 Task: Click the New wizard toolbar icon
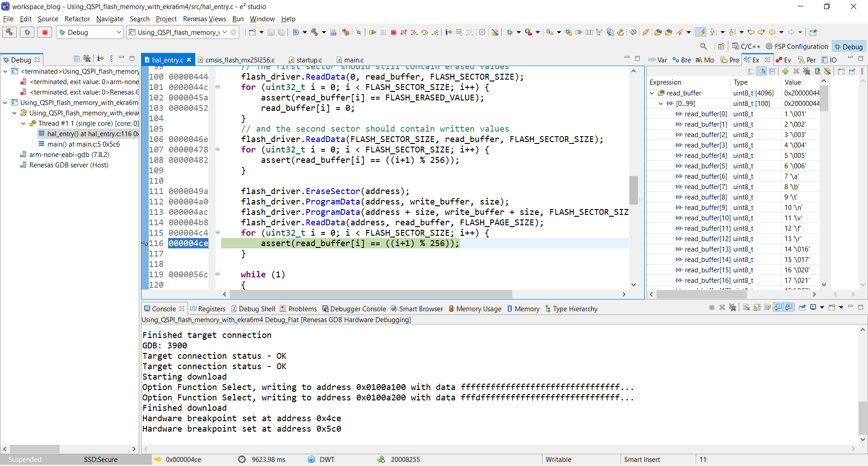click(x=252, y=32)
